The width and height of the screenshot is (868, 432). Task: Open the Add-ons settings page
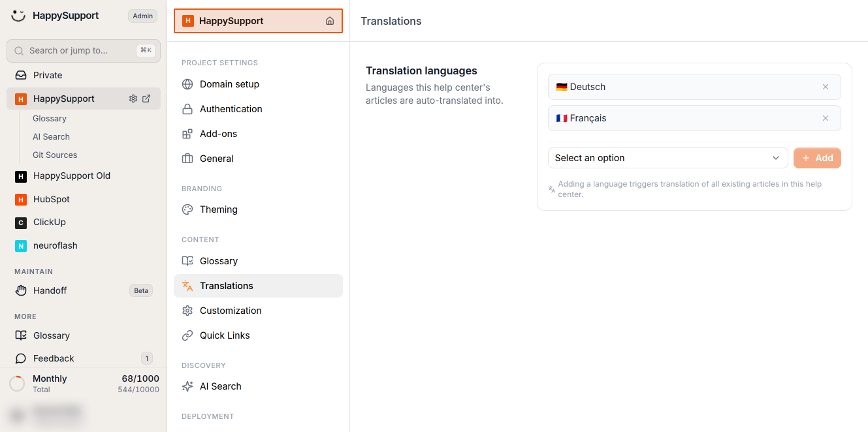[258, 134]
